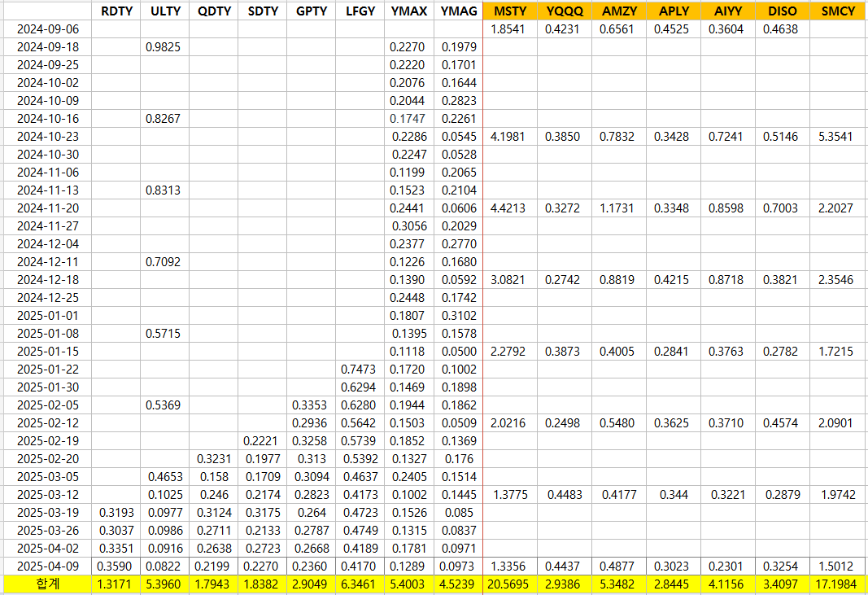
Task: Select the LFGY column header cell
Action: (360, 11)
